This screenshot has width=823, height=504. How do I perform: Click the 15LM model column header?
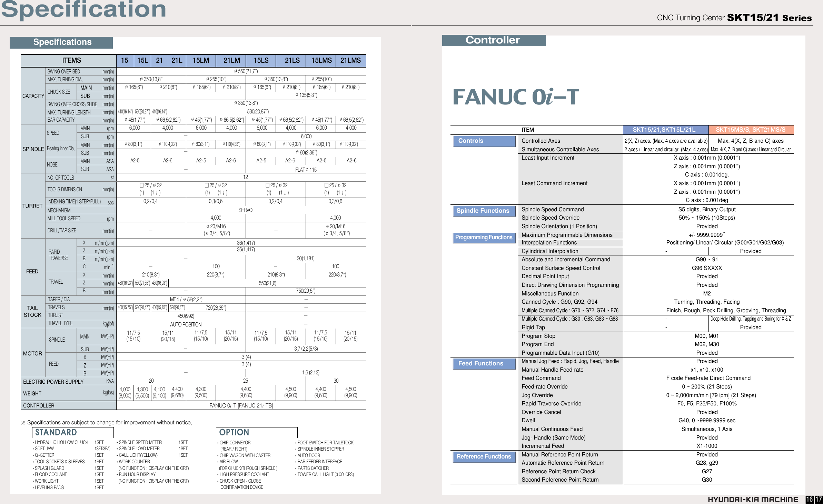pyautogui.click(x=201, y=60)
